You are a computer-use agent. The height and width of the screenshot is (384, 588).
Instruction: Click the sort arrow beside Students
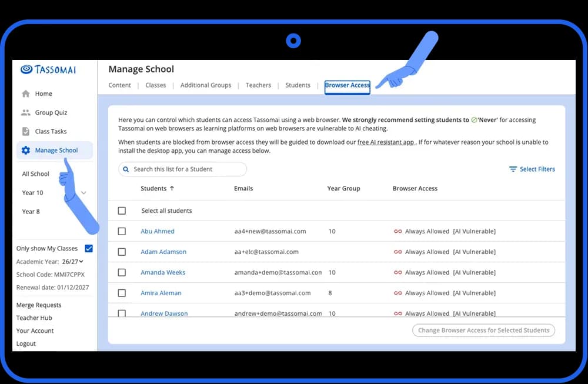(x=172, y=188)
